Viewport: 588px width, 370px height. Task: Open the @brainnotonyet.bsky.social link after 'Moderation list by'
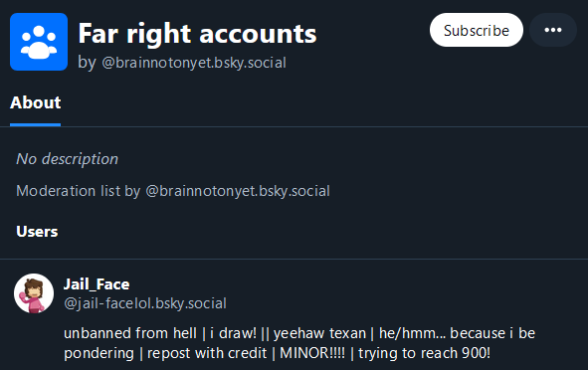238,191
